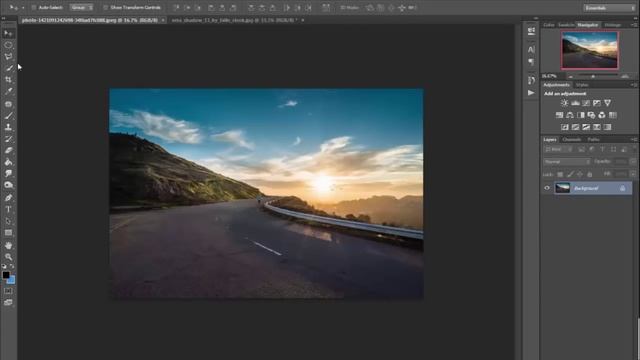Select the Brush tool
Screen dimensions: 640x360
click(8, 116)
